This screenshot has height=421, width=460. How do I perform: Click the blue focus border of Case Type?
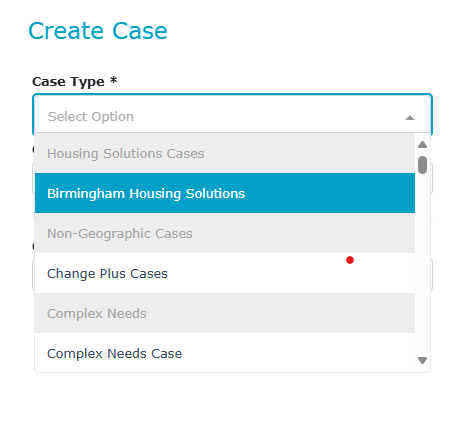[232, 95]
